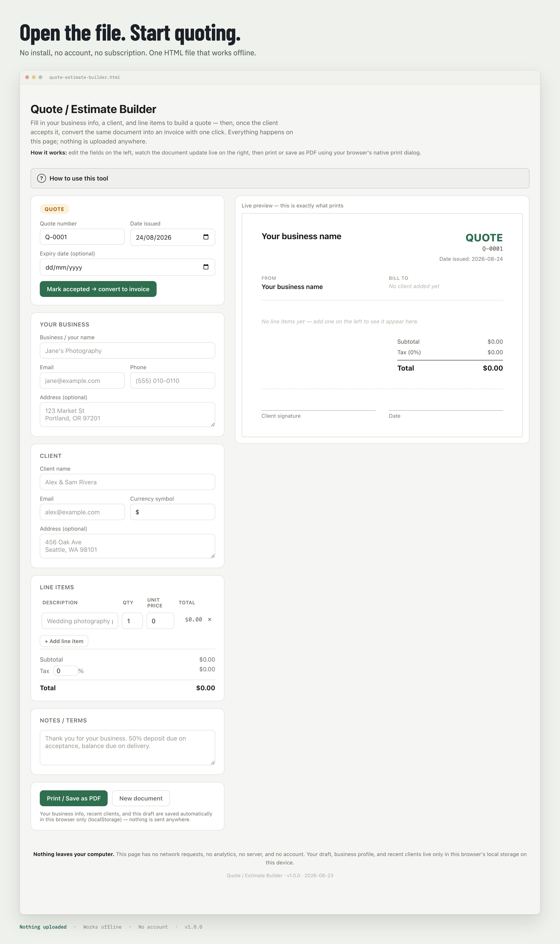Screen dimensions: 560x944
Task: Expand the How to use this tool section
Action: pos(280,178)
